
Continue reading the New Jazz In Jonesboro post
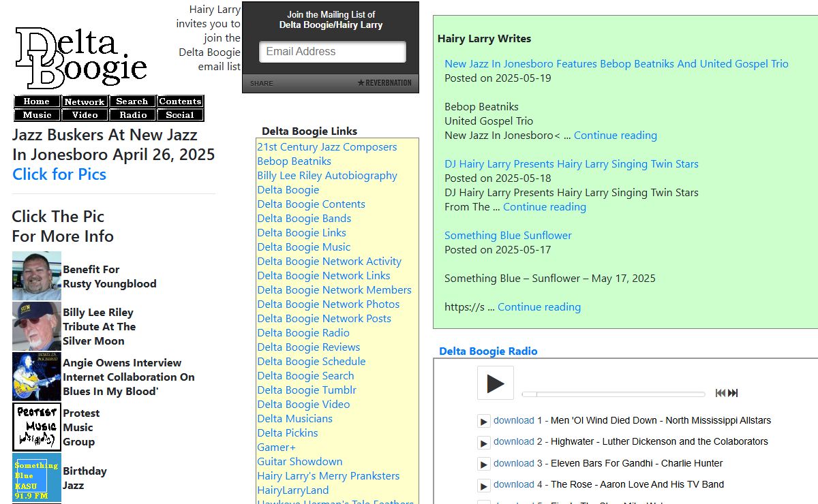pyautogui.click(x=616, y=136)
